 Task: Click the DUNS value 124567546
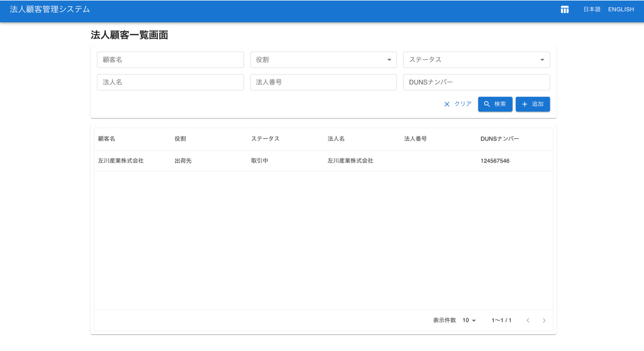(x=495, y=161)
